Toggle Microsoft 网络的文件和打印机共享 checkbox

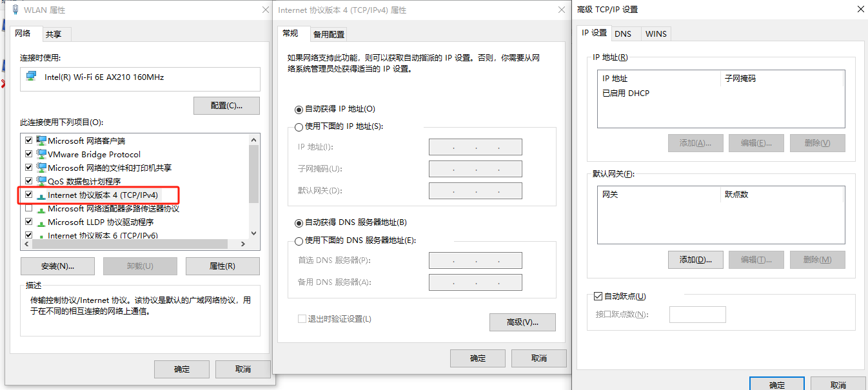tap(28, 168)
